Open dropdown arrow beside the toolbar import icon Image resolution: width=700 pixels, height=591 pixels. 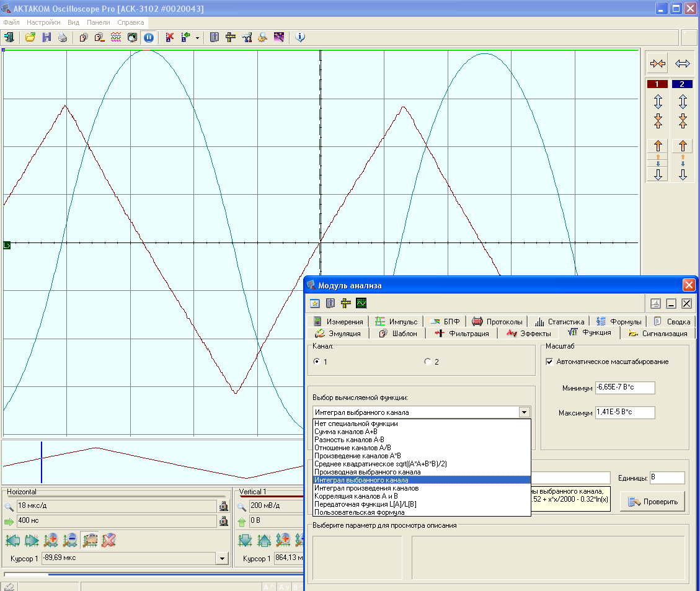coord(197,38)
